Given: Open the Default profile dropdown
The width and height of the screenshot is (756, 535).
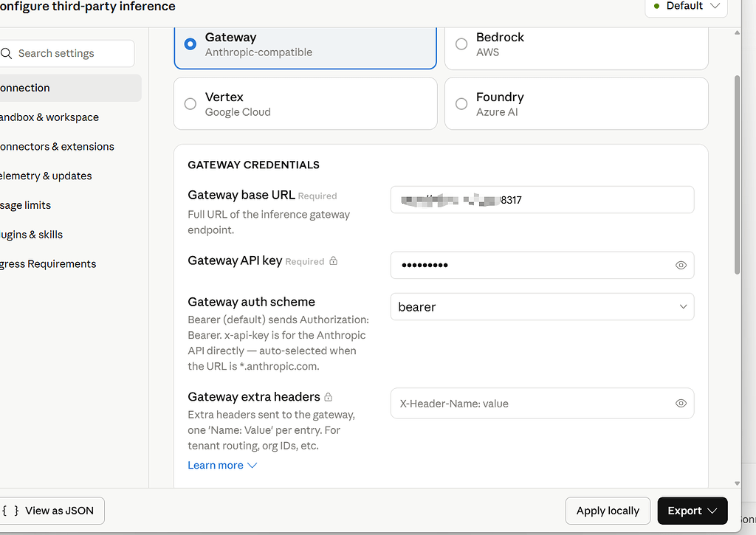Looking at the screenshot, I should click(x=686, y=6).
